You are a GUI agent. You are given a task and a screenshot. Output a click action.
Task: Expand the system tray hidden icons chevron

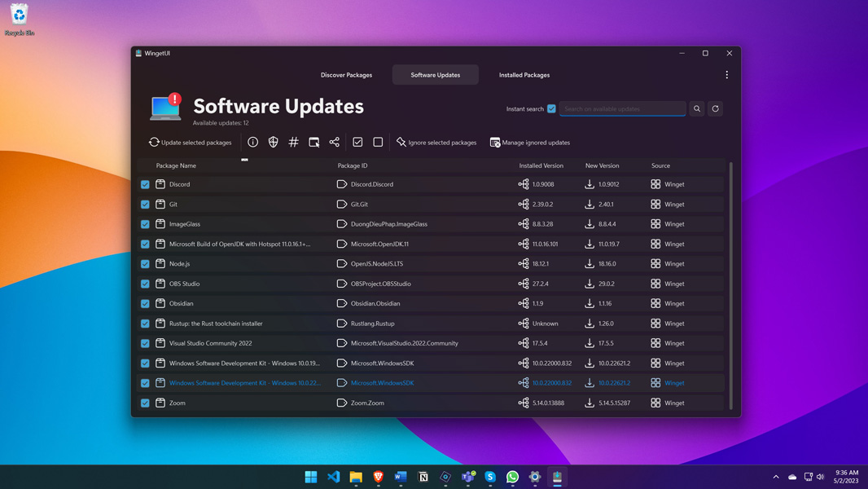[776, 477]
